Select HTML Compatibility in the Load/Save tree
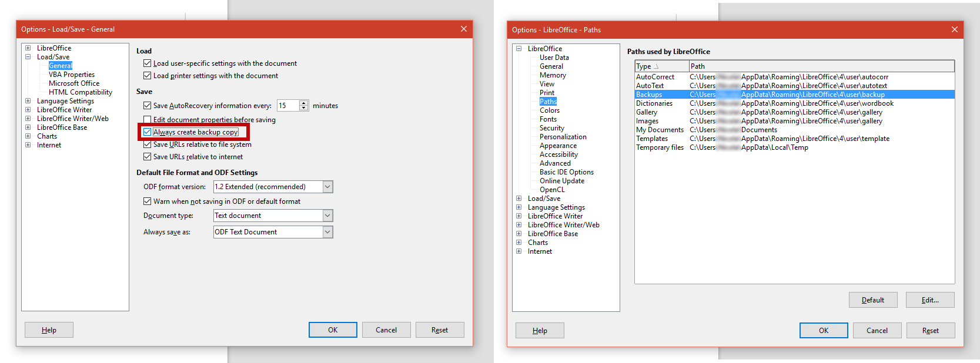 81,92
